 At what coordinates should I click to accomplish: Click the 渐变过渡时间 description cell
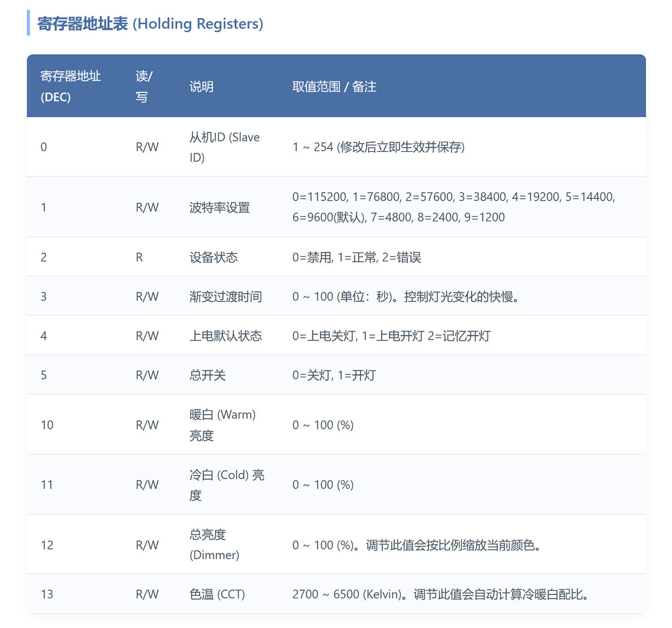225,297
